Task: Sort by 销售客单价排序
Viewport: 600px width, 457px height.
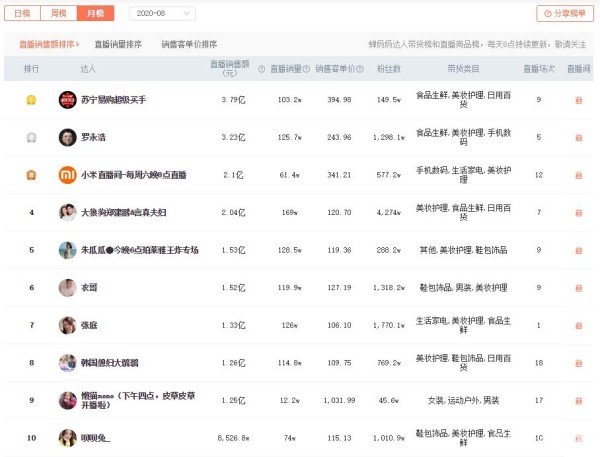Action: pos(189,44)
